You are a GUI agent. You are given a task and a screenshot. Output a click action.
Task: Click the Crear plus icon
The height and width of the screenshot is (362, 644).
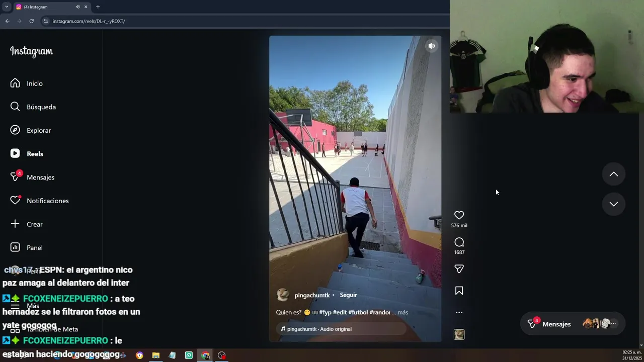click(15, 224)
